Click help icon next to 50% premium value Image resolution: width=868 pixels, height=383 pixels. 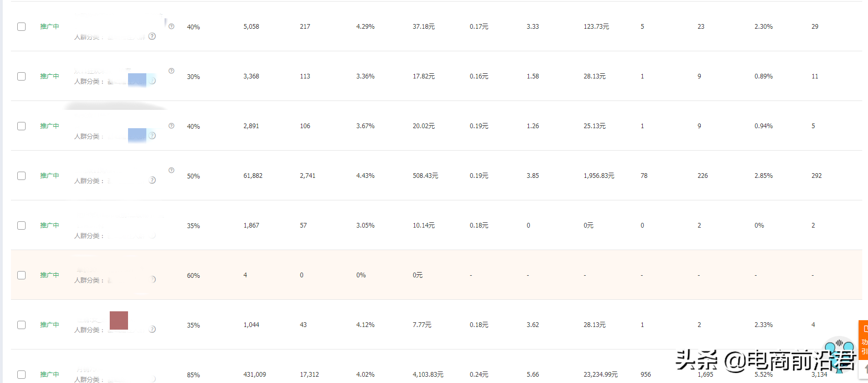[x=171, y=170]
